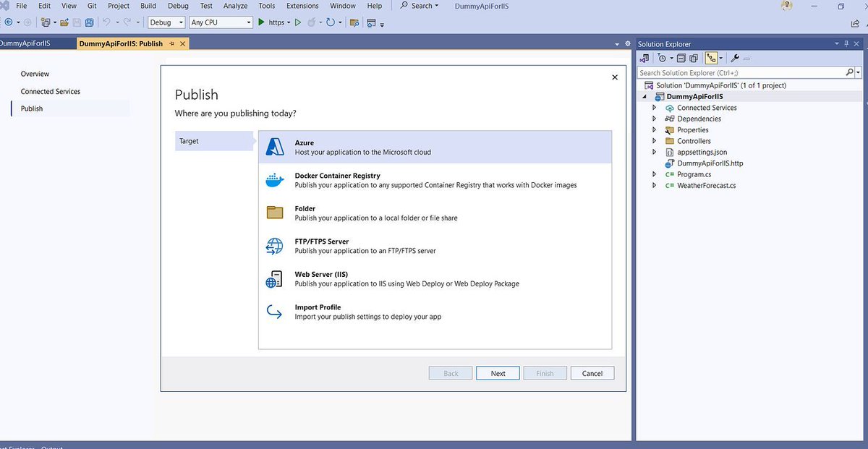
Task: Expand the appsettings.json node
Action: point(655,152)
